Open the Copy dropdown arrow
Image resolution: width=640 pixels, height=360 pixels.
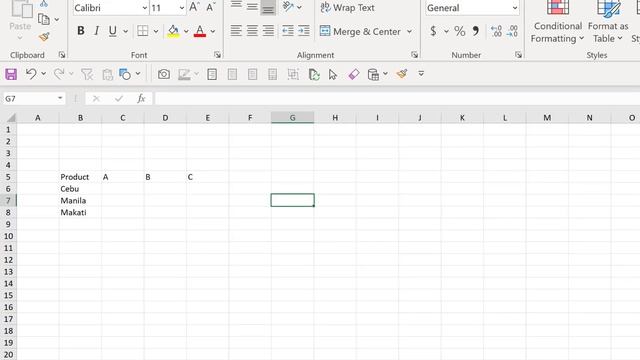point(57,20)
